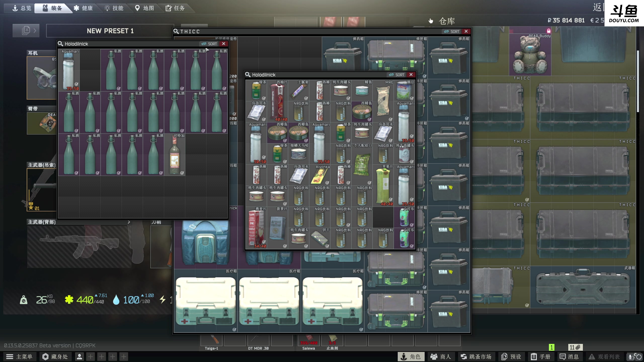
Task: Select the 武器箱 weapon case in stash
Action: [x=583, y=287]
